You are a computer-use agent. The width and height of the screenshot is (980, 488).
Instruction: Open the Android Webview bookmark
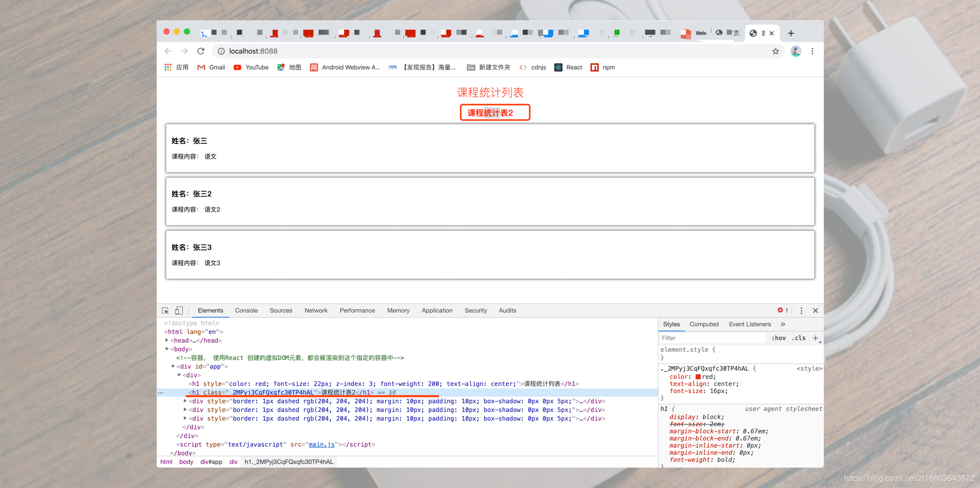point(345,67)
